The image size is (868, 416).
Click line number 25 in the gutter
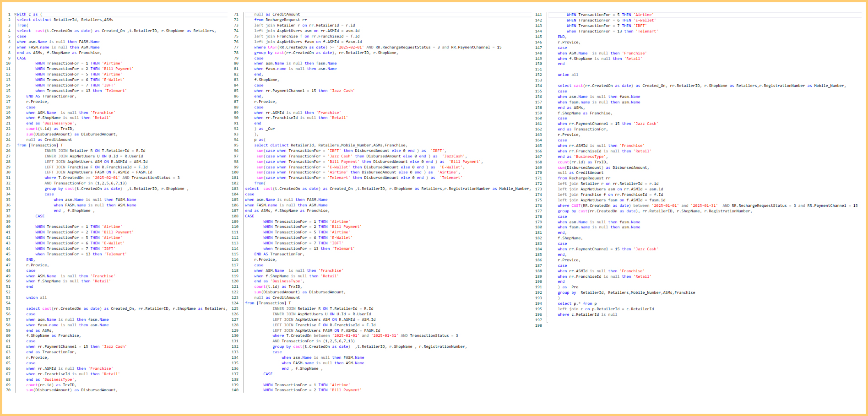[x=8, y=145]
